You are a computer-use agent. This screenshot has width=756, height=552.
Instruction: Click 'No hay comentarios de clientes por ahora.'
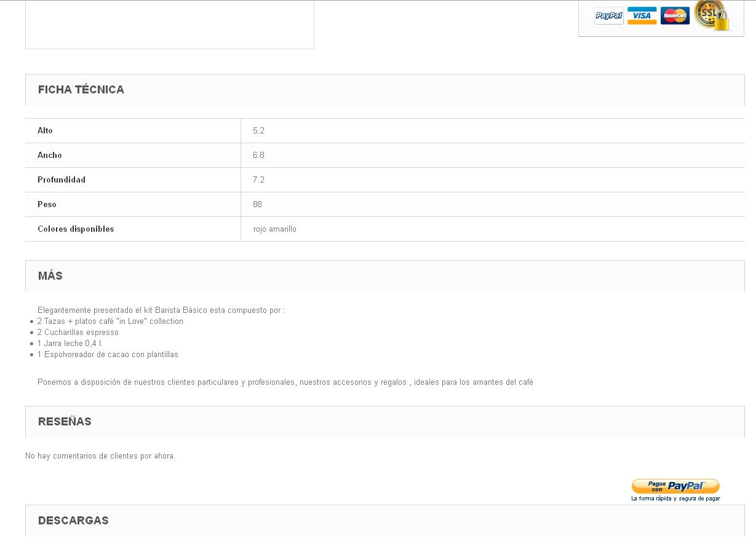click(x=100, y=456)
